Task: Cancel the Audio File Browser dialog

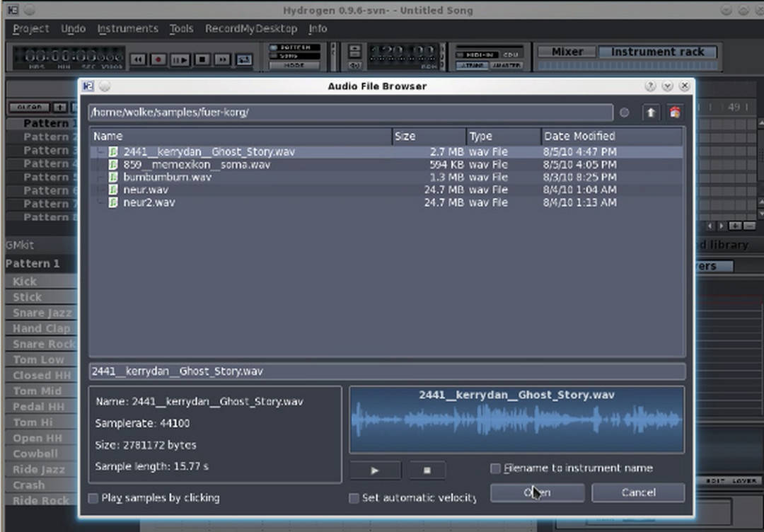Action: tap(638, 492)
